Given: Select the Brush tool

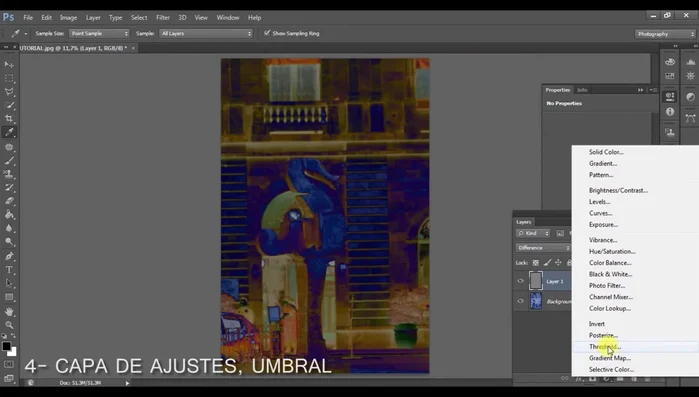Looking at the screenshot, I should [x=9, y=160].
